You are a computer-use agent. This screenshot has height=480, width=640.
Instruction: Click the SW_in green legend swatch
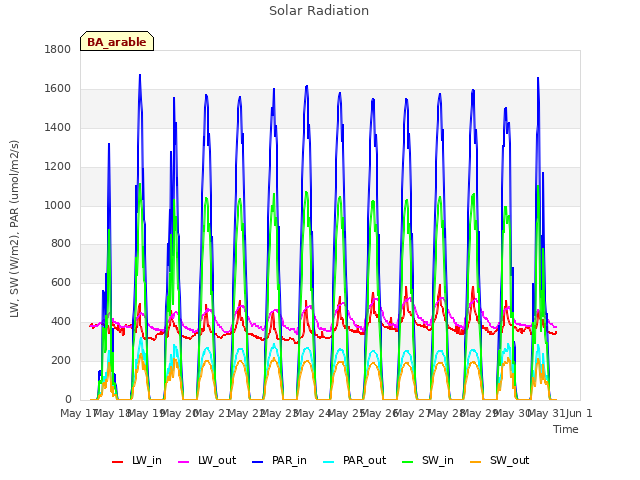click(x=407, y=462)
